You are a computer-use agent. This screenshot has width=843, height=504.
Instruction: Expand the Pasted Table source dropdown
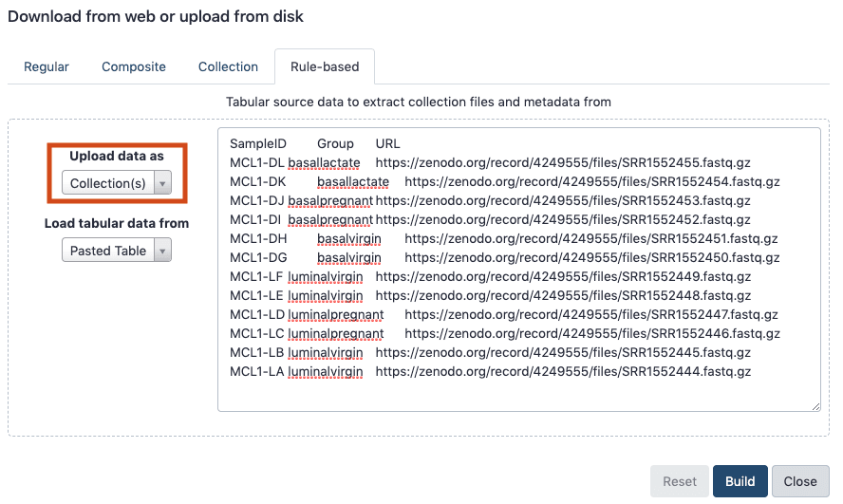click(x=117, y=251)
